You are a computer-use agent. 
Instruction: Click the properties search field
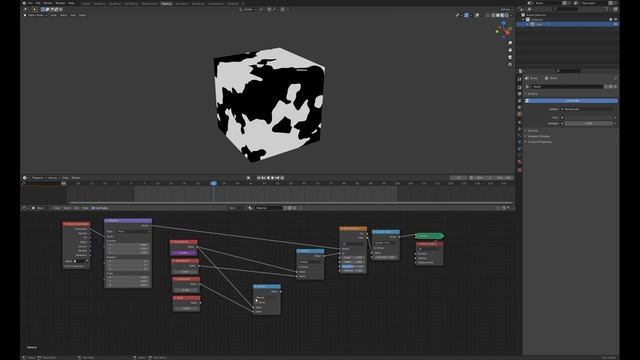coord(568,71)
